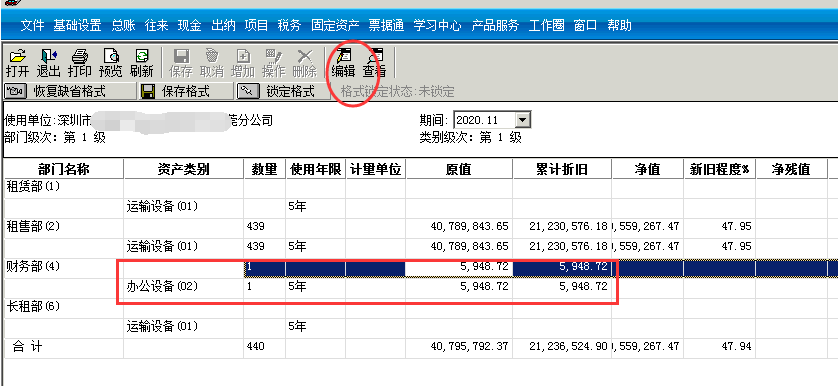Refresh the report with the 刷新 icon
The height and width of the screenshot is (386, 838).
142,63
